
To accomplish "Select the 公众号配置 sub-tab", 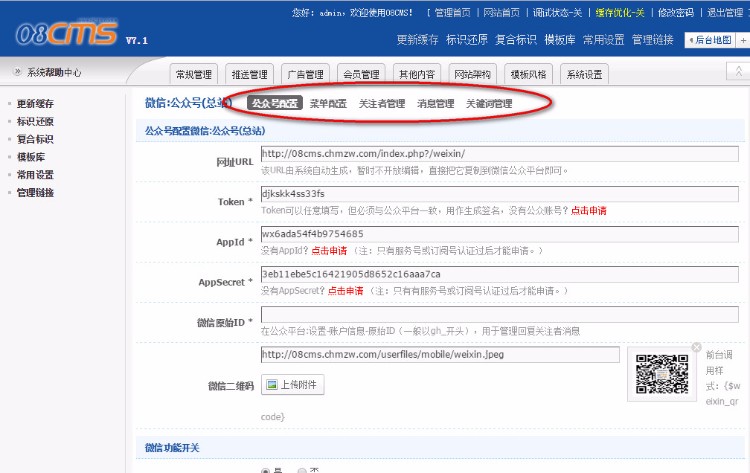I will (x=275, y=103).
